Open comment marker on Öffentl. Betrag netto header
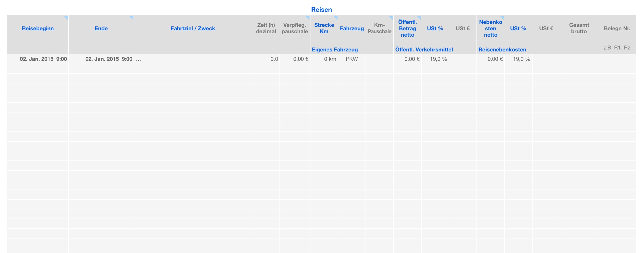 pos(419,17)
